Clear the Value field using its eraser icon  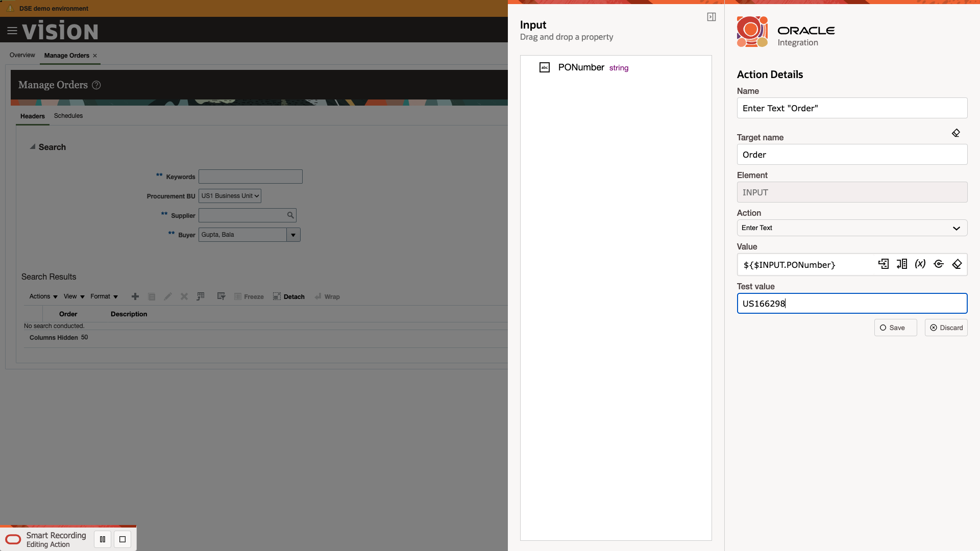957,264
